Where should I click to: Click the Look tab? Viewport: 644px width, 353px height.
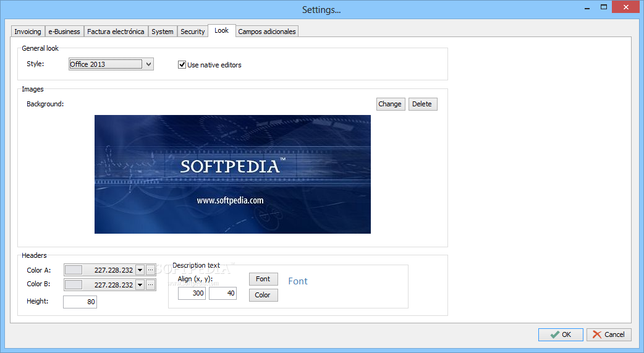click(x=221, y=30)
